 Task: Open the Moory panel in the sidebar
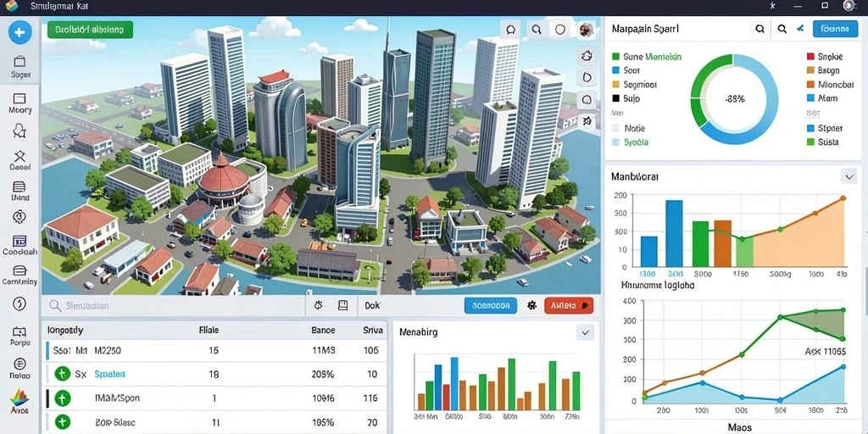tap(20, 103)
